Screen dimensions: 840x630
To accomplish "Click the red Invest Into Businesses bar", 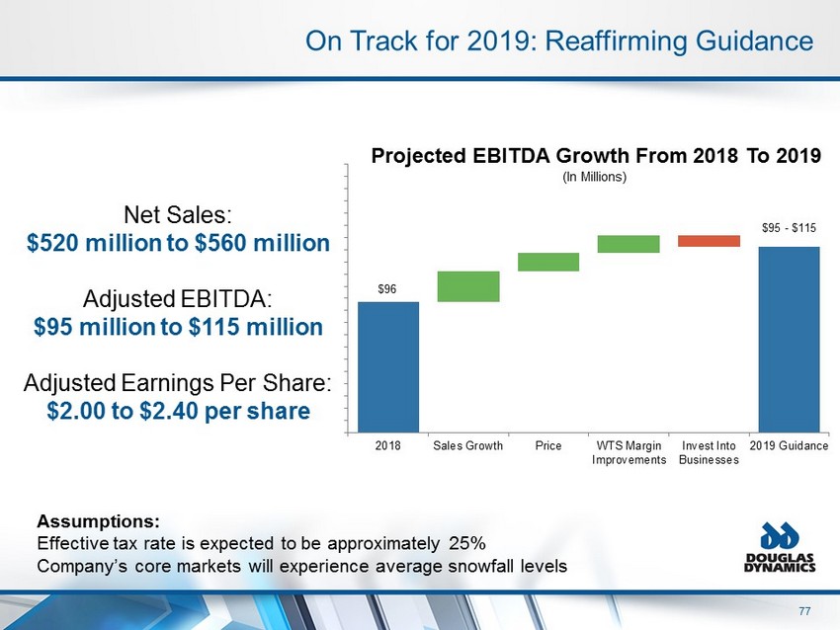I will tap(709, 241).
